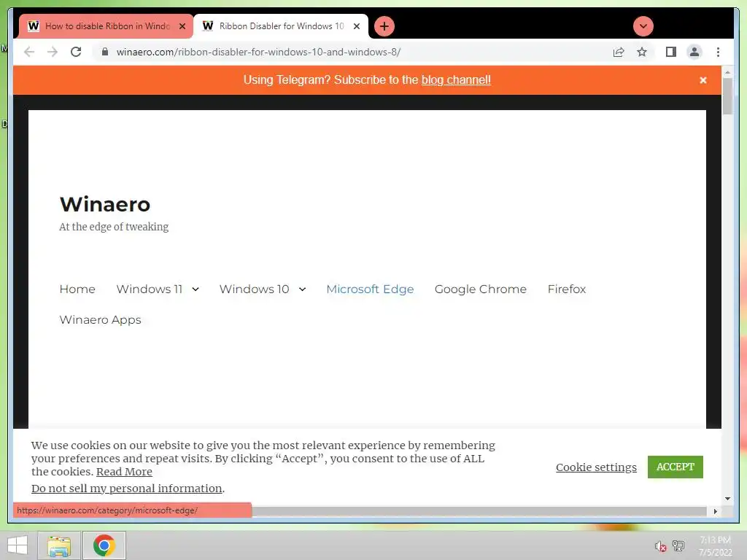Open a new tab with the plus button
747x560 pixels.
[x=384, y=26]
